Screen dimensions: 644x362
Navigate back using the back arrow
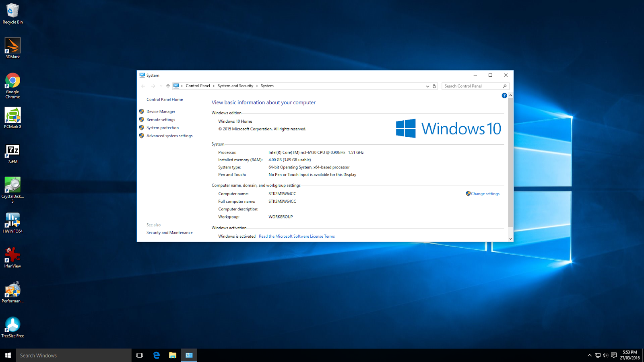[143, 86]
